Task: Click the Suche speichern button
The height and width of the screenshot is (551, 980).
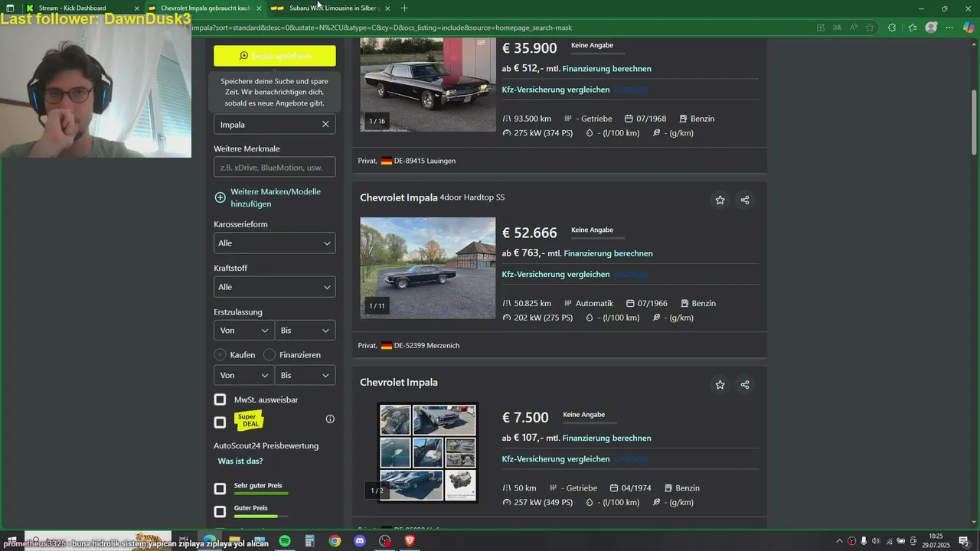Action: pyautogui.click(x=275, y=56)
